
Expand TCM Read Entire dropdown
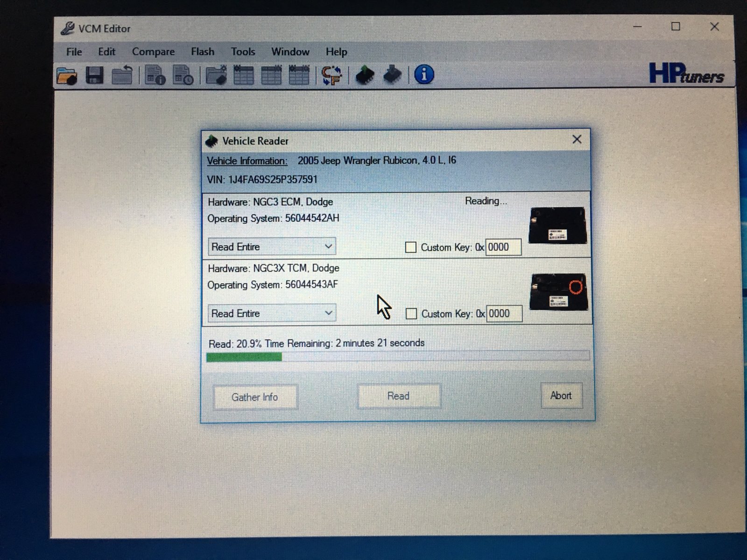pos(328,313)
